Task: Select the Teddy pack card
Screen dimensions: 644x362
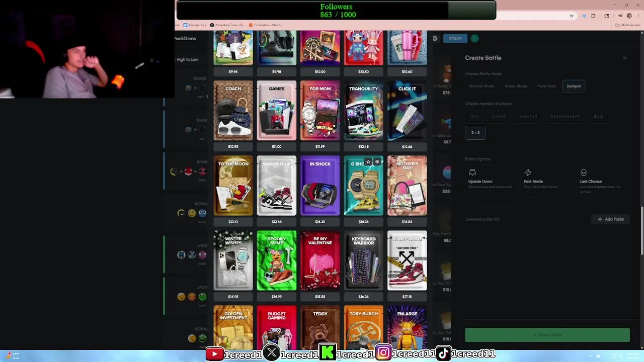Action: click(320, 327)
